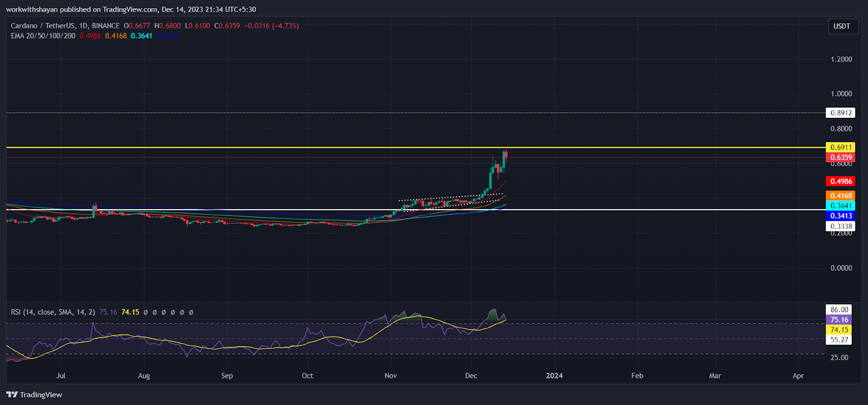Click the Nov label on time axis
The height and width of the screenshot is (405, 868).
391,376
